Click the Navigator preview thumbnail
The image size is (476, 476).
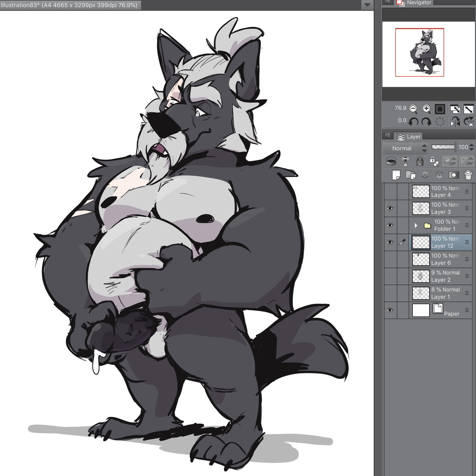[x=419, y=52]
